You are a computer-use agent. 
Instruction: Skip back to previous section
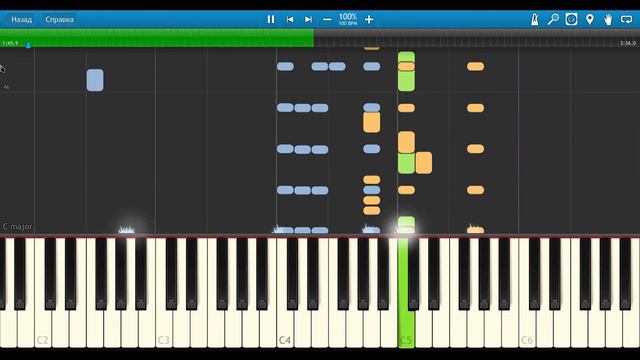click(290, 19)
